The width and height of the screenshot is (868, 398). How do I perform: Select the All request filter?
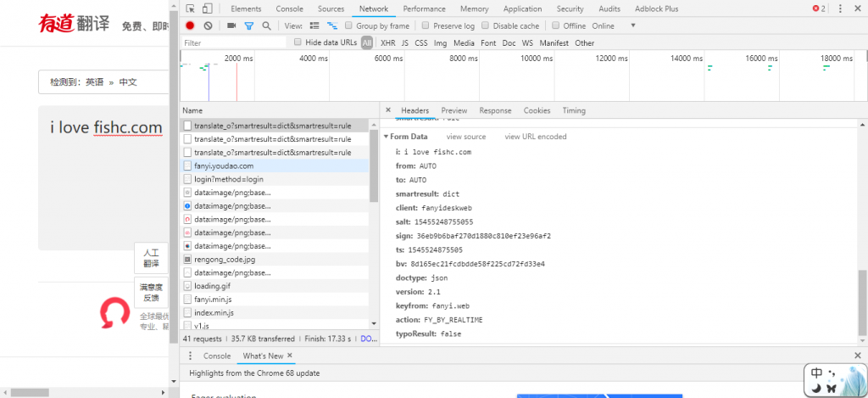367,42
